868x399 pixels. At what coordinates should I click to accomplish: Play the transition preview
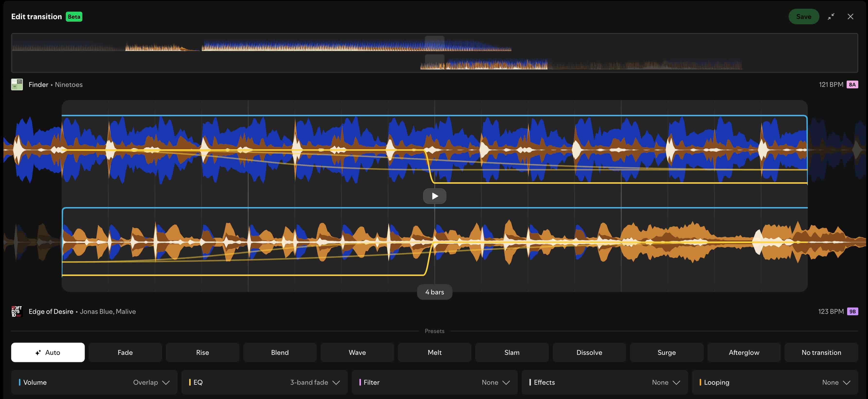[434, 196]
